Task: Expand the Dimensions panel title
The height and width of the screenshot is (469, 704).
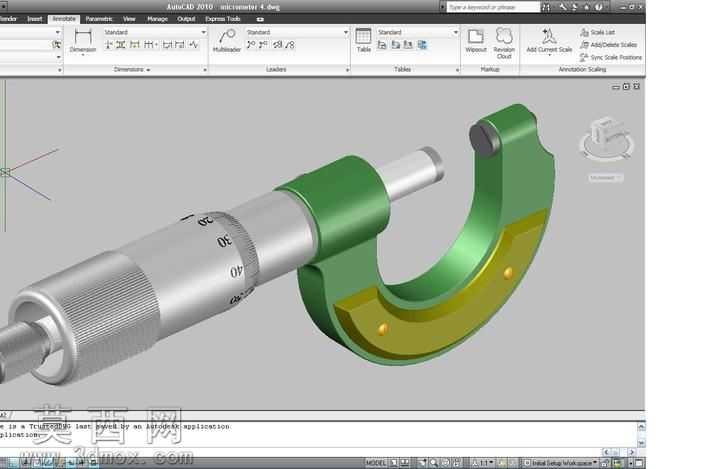Action: pos(132,70)
